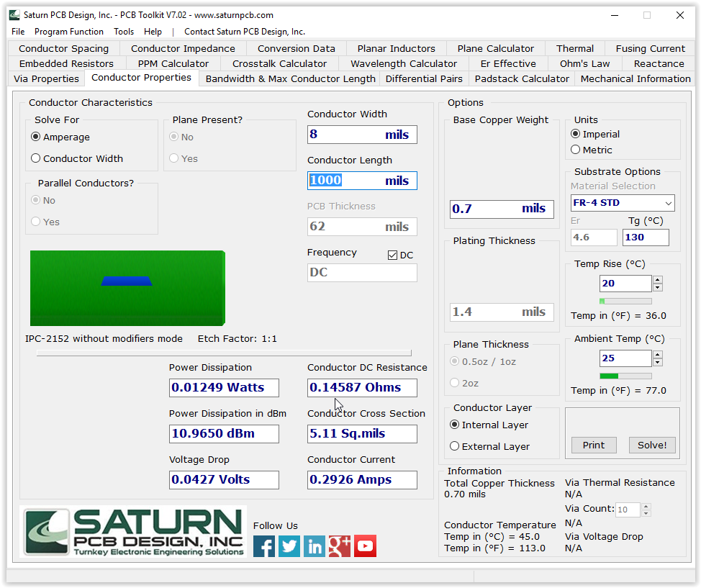Viewport: 701px width, 588px height.
Task: Click the Conductor DC Resistance result field
Action: tap(362, 388)
